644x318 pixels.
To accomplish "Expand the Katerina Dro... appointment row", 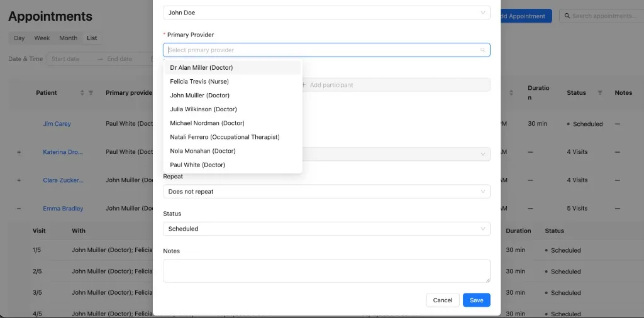I will (19, 152).
